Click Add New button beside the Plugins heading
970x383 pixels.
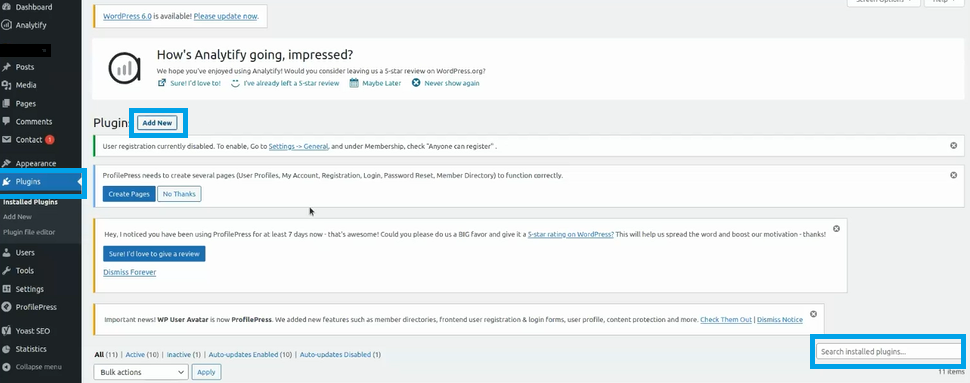pos(157,123)
